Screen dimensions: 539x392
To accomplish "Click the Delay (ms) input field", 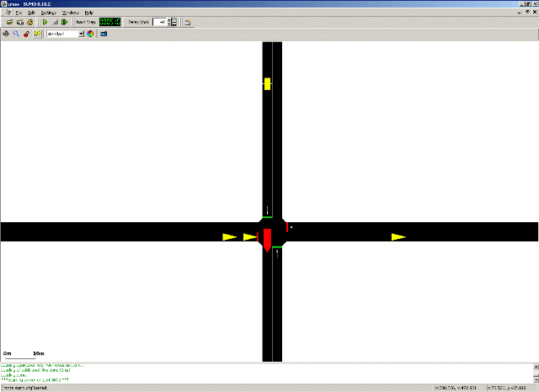I will pos(160,23).
